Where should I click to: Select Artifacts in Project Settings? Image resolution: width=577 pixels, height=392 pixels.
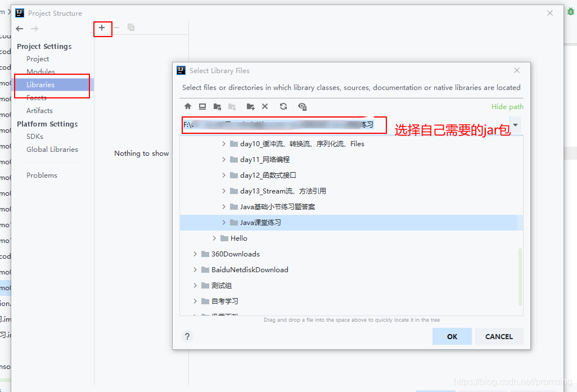click(39, 110)
